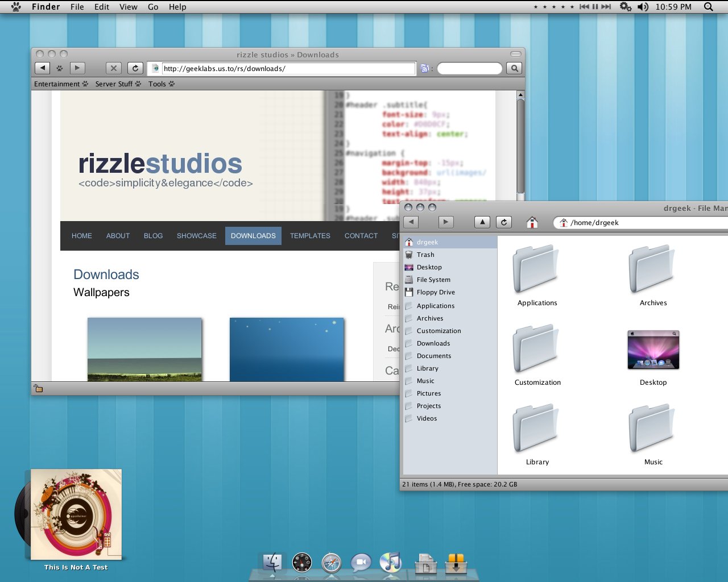Open the File menu
The image size is (728, 582).
point(77,7)
